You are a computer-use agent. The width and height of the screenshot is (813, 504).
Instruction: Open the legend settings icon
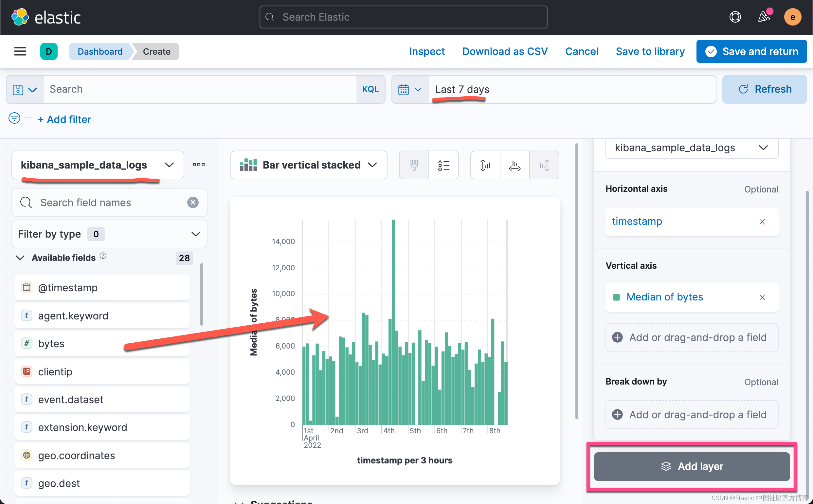point(443,165)
